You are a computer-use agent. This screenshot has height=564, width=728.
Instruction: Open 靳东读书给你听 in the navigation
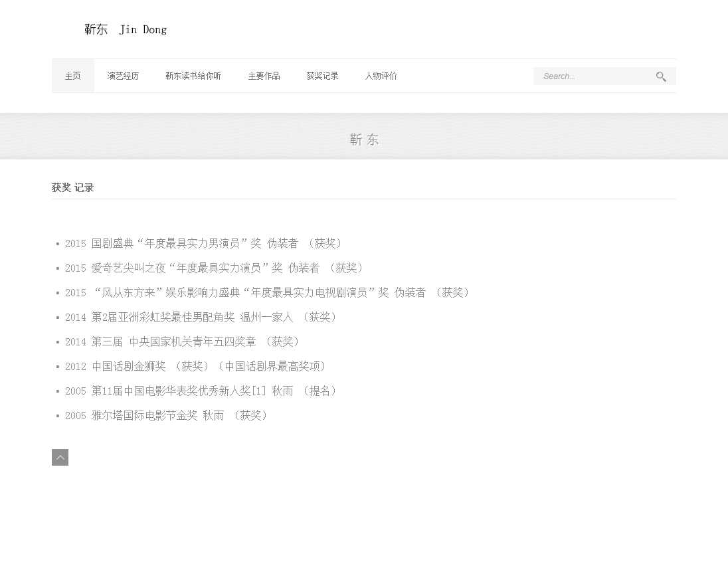pyautogui.click(x=193, y=76)
